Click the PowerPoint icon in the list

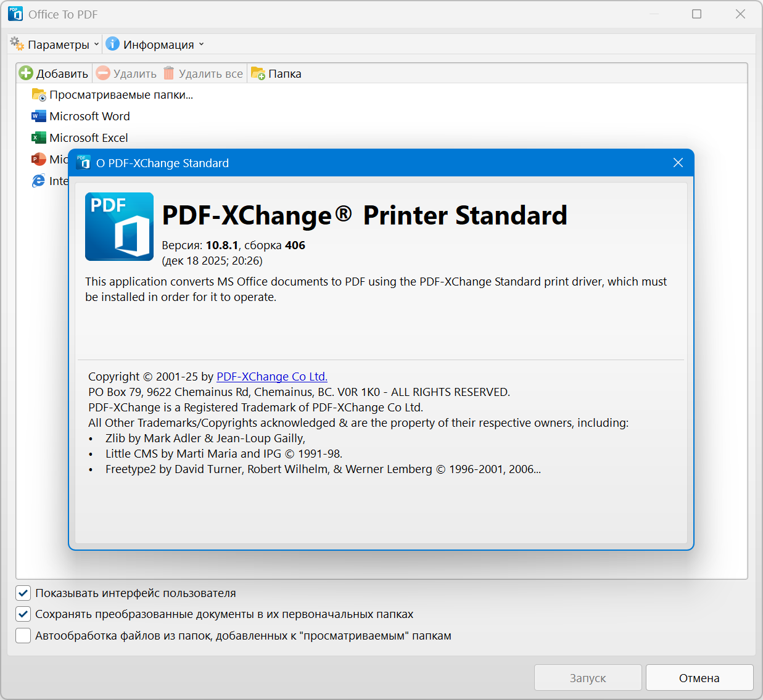point(39,159)
